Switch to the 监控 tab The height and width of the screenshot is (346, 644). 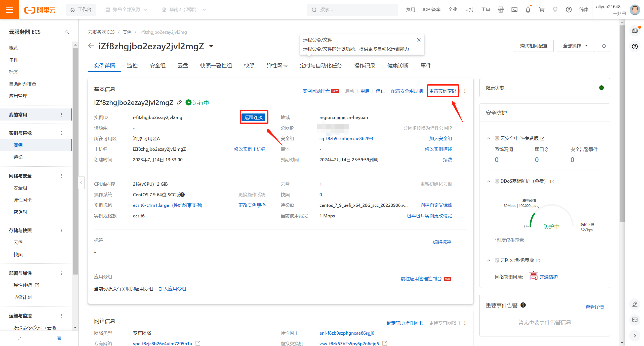point(132,66)
